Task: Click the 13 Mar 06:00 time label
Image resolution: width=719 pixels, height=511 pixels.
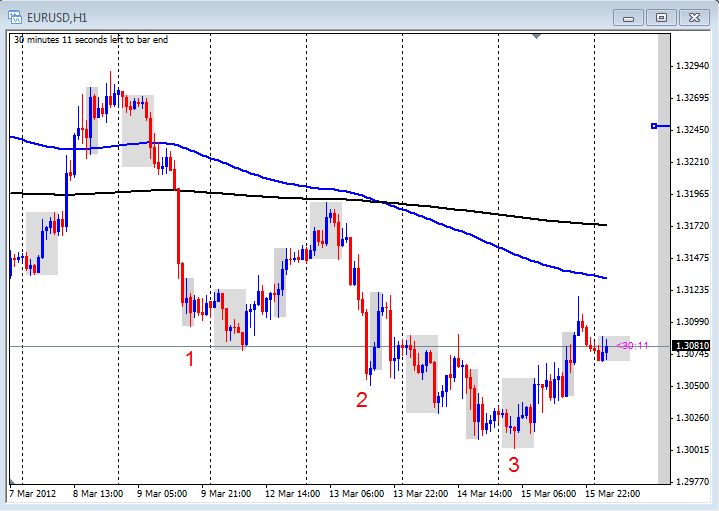Action: [357, 494]
